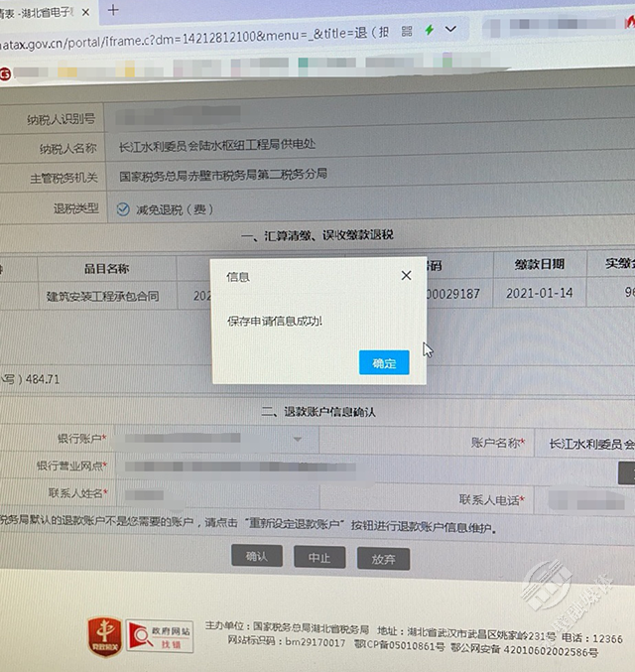Click the browser address bar URL
The height and width of the screenshot is (672, 635).
(192, 38)
